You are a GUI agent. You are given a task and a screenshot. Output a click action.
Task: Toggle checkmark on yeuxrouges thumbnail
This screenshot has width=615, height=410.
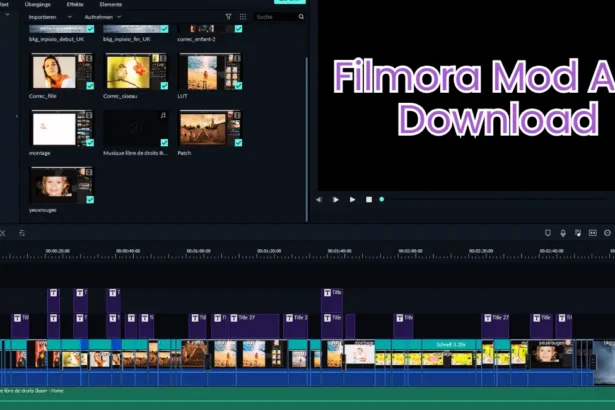coord(90,200)
